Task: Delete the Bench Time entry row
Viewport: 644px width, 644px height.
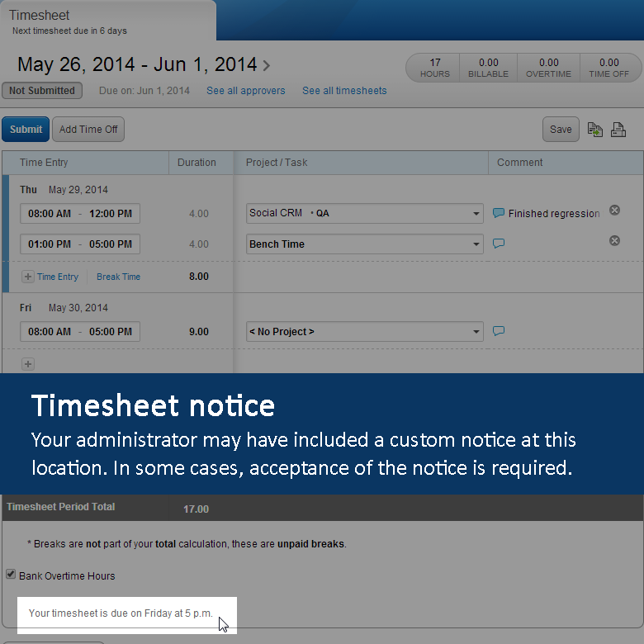Action: pyautogui.click(x=614, y=241)
